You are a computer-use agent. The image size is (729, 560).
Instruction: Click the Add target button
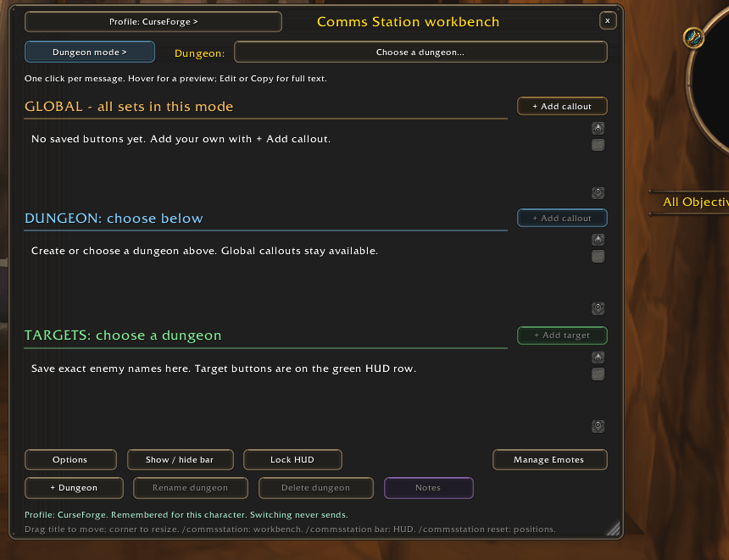click(562, 335)
